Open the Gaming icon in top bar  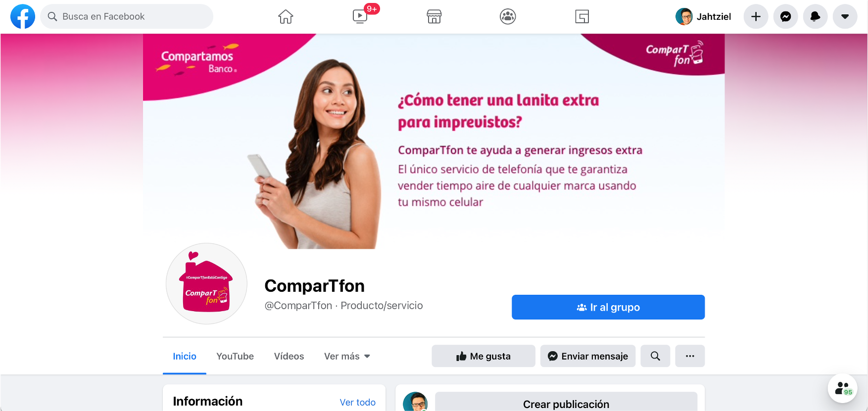point(582,16)
